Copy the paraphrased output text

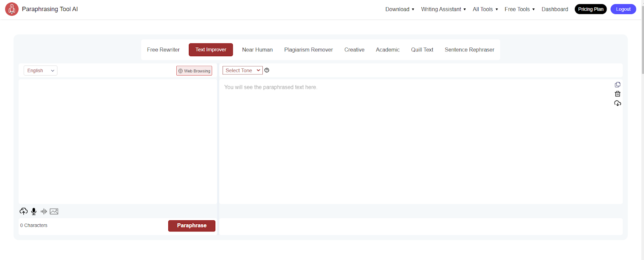[x=617, y=85]
